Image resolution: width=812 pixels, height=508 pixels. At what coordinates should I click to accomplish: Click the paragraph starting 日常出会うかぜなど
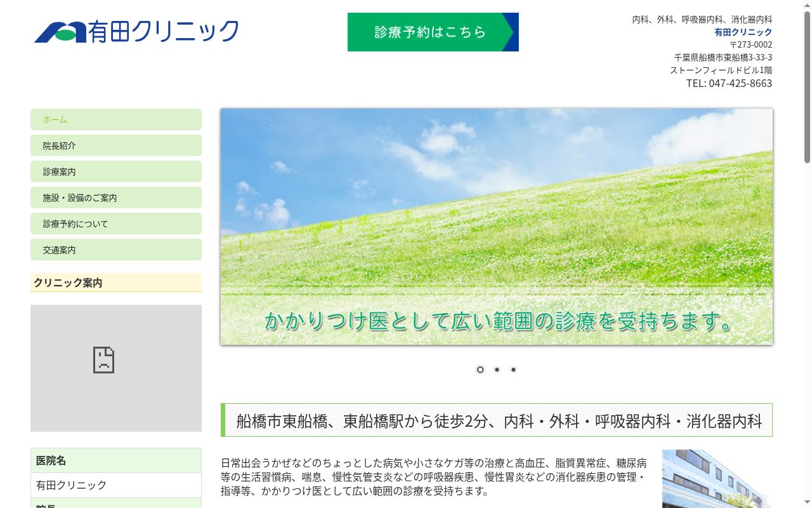point(434,477)
